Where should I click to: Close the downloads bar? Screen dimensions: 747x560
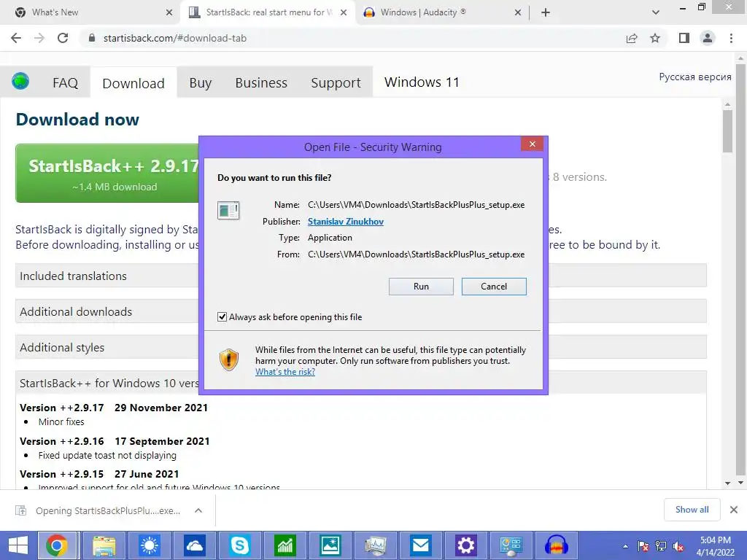point(734,510)
